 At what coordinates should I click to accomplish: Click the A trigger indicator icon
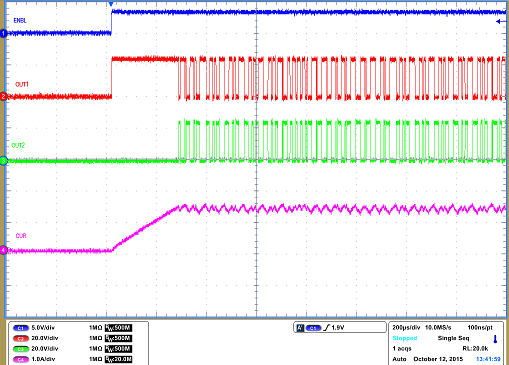[x=300, y=328]
